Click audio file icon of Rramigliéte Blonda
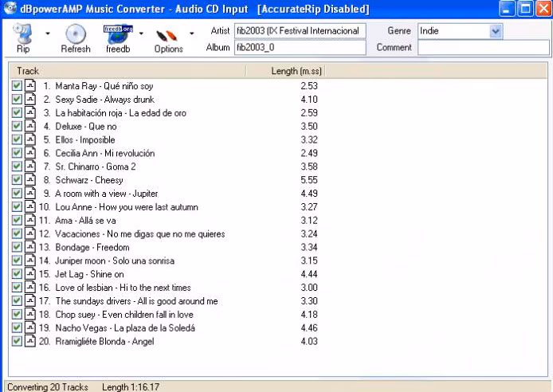 (30, 341)
